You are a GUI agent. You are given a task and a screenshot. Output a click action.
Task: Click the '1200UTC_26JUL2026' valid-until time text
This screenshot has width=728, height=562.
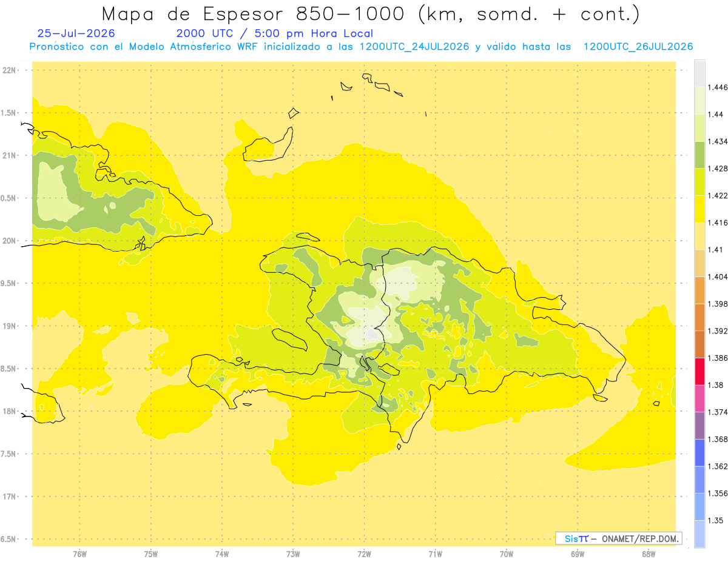coord(638,47)
